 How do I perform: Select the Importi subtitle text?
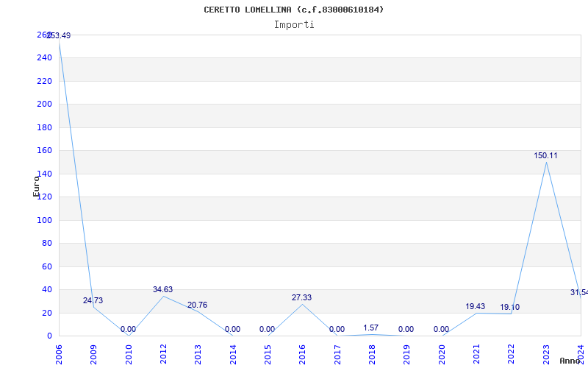point(294,25)
